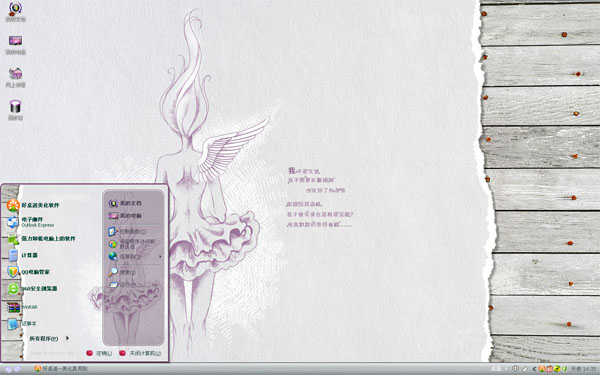Expand hidden tray icons chevron
Viewport: 600px width, 375px height.
534,369
